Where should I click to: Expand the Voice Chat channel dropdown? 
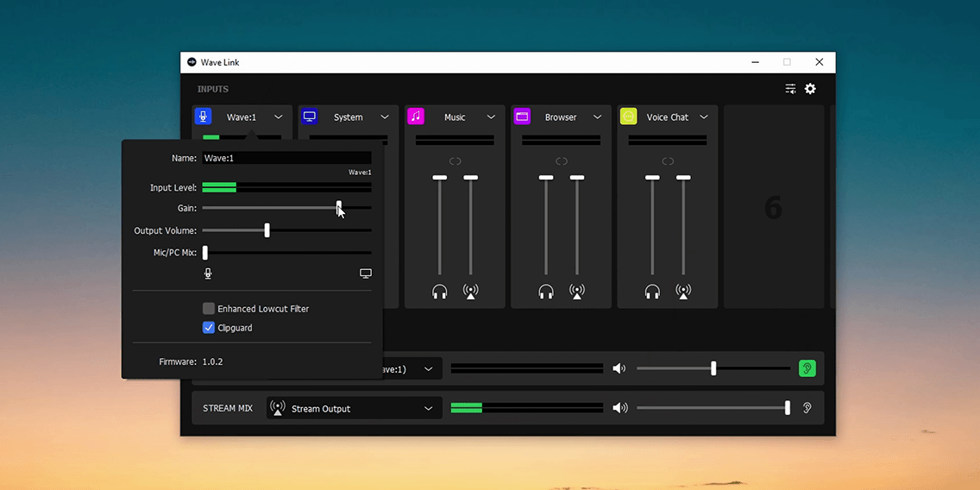point(704,116)
